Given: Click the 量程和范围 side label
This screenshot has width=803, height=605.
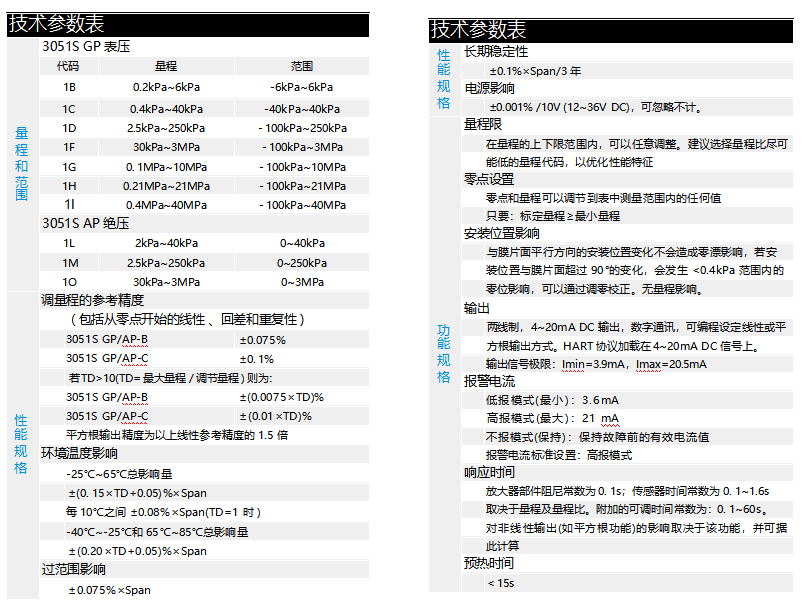Looking at the screenshot, I should click(x=22, y=164).
